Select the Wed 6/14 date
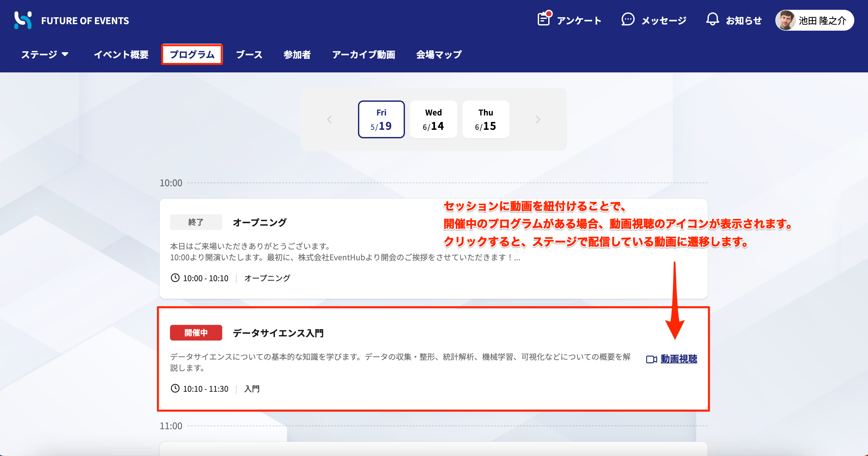This screenshot has height=456, width=868. point(433,119)
